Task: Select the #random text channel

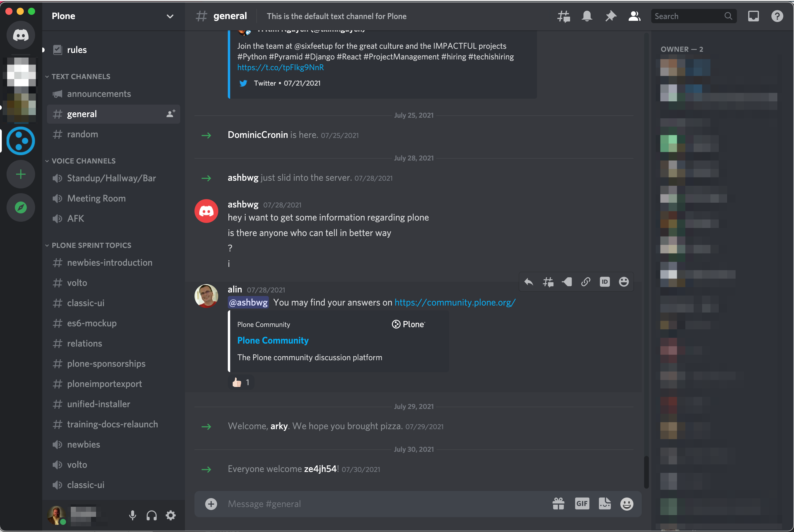Action: [83, 134]
